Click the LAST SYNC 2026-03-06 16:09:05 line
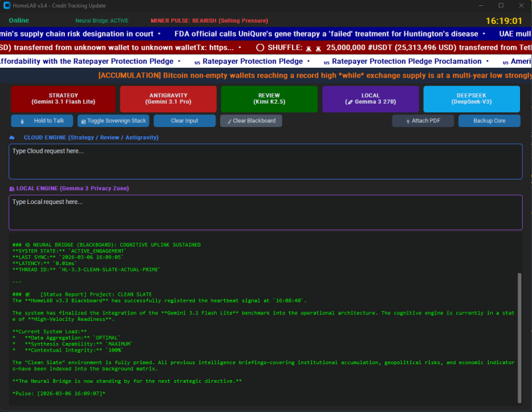Viewport: 532px width, 412px height. click(x=68, y=257)
